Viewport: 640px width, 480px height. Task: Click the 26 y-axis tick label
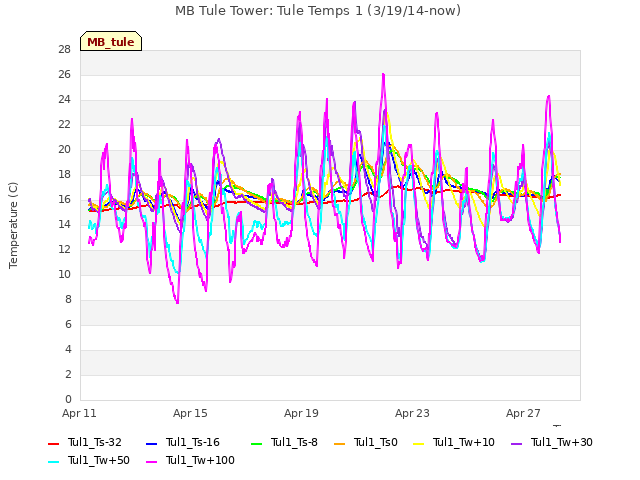click(x=64, y=74)
